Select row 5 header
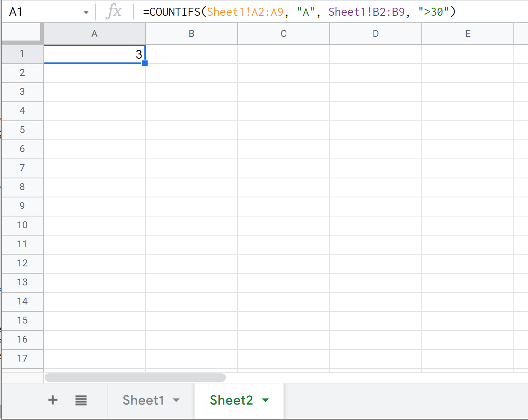Image resolution: width=528 pixels, height=420 pixels. pos(22,130)
